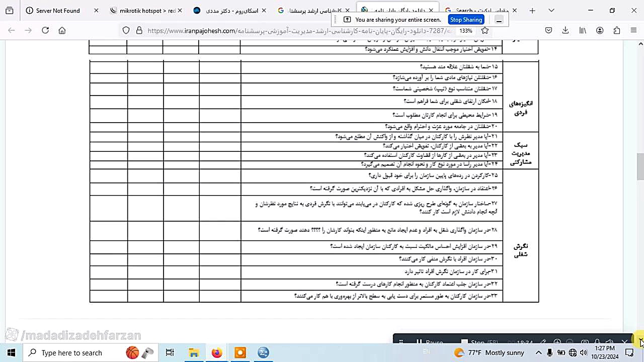View site security lock information
This screenshot has height=362, width=644.
139,31
